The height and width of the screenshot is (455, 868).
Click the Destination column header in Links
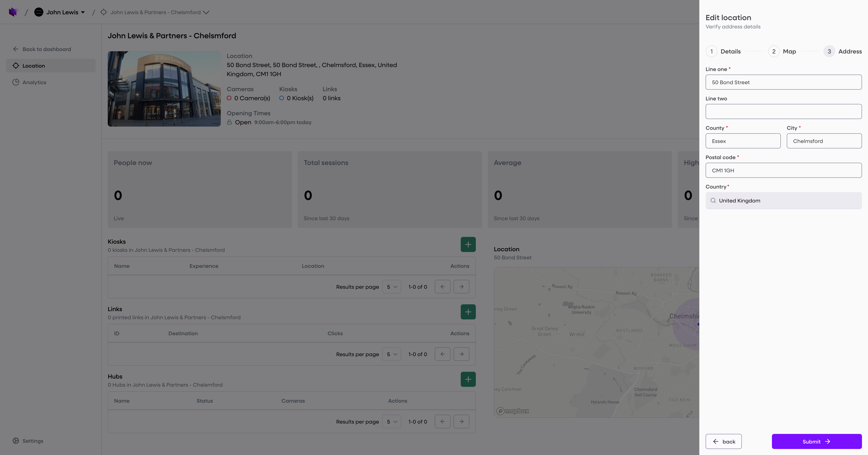tap(183, 333)
